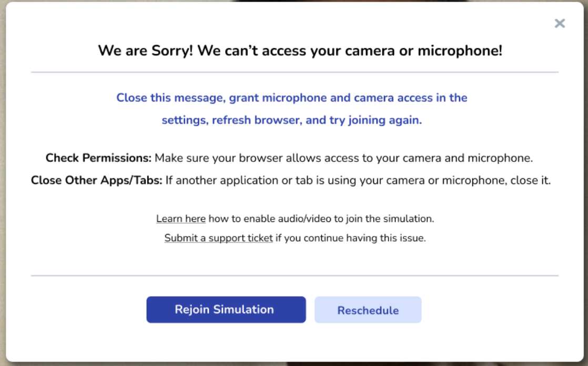588x366 pixels.
Task: Click the divider line below the heading
Action: click(295, 72)
